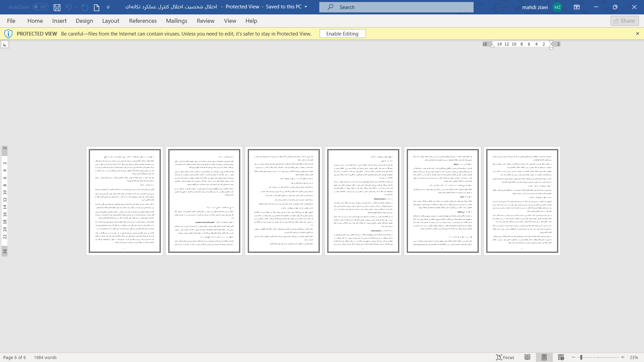644x362 pixels.
Task: Toggle Read Mode view
Action: [527, 357]
